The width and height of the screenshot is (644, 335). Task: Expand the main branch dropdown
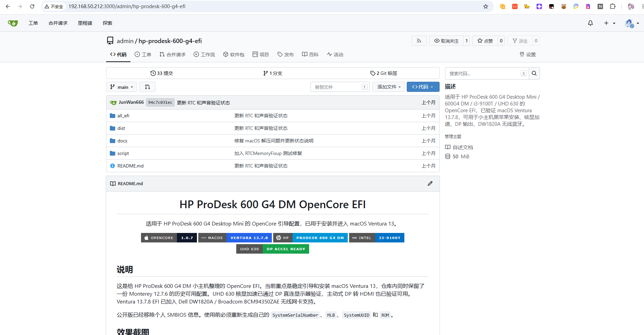pyautogui.click(x=122, y=87)
